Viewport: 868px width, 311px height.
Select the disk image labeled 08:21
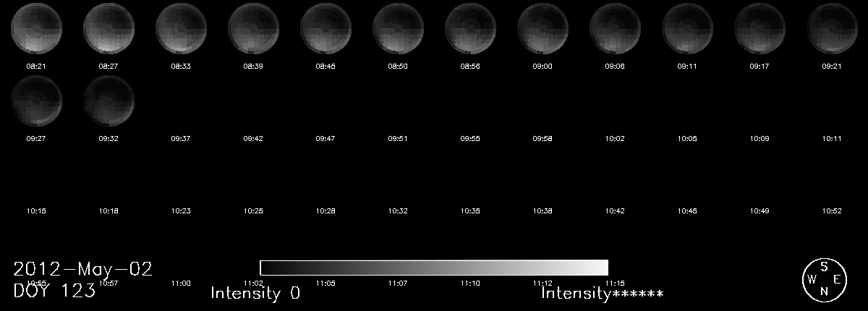pyautogui.click(x=36, y=29)
